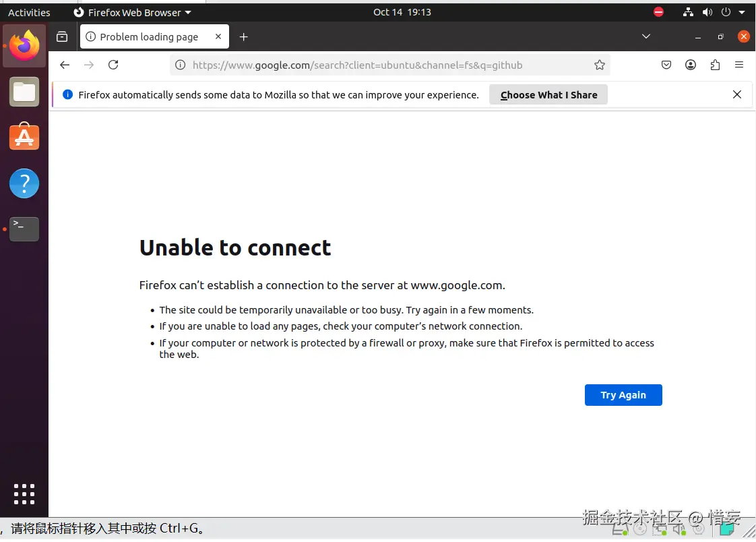Screen dimensions: 756x542
Task: Open the Help icon in the dock
Action: click(x=24, y=183)
